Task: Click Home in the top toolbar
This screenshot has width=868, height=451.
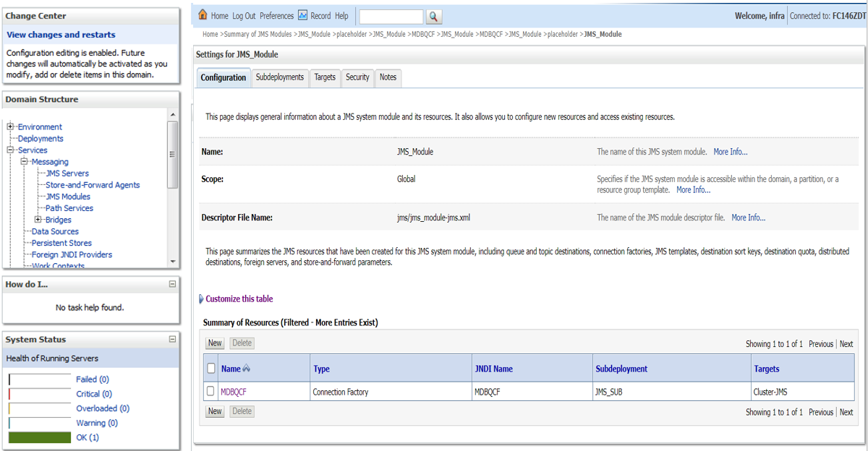Action: pyautogui.click(x=219, y=16)
